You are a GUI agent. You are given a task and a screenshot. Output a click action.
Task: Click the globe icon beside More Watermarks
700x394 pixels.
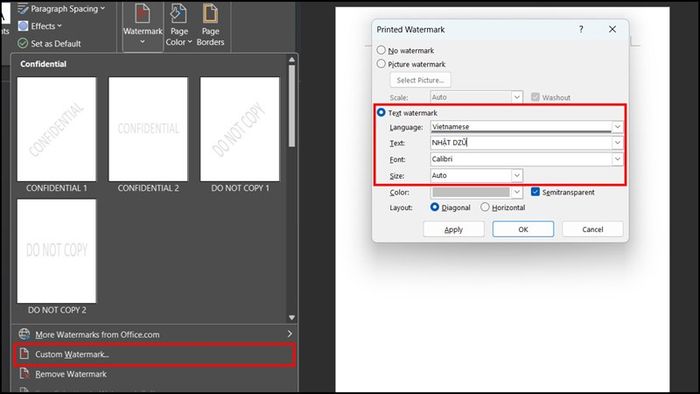click(x=24, y=334)
